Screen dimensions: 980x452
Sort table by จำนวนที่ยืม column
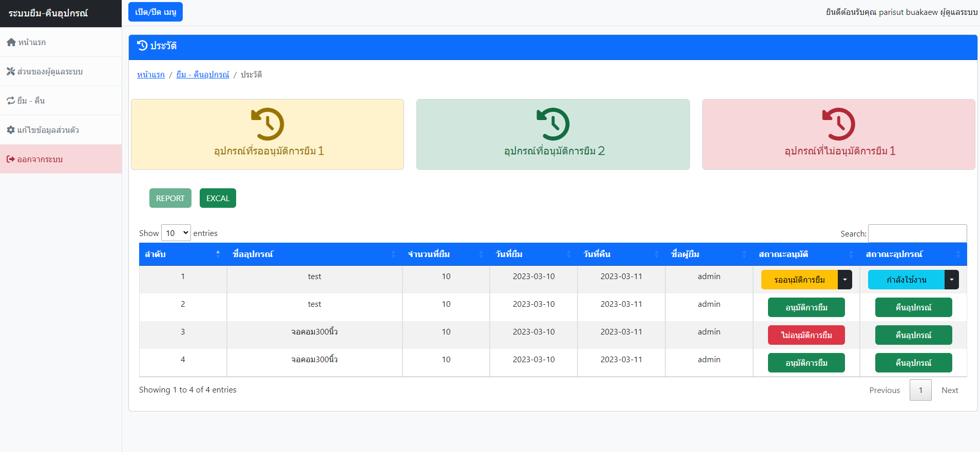pyautogui.click(x=446, y=254)
